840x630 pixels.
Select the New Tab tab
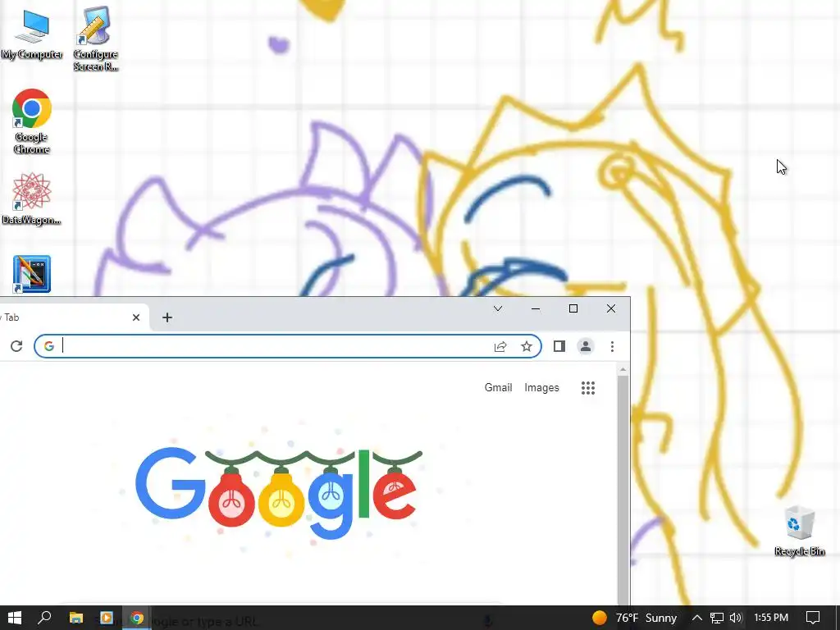[72, 317]
